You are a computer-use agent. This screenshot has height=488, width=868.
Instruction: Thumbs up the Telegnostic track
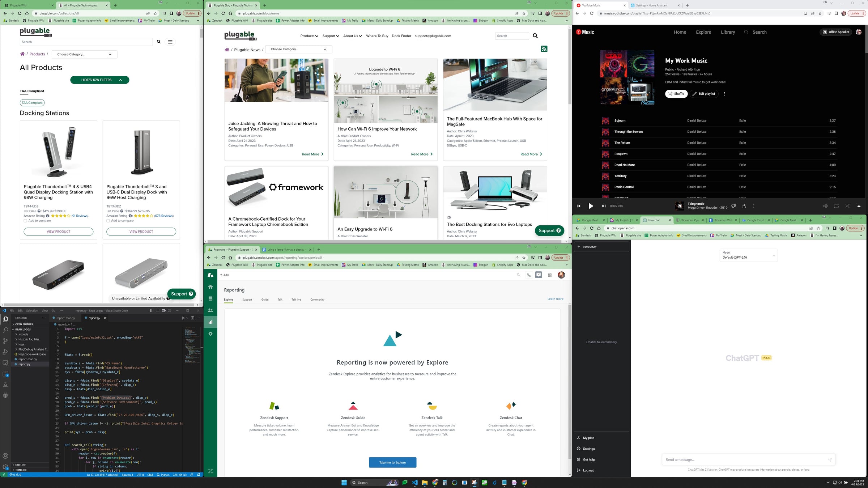(x=744, y=206)
